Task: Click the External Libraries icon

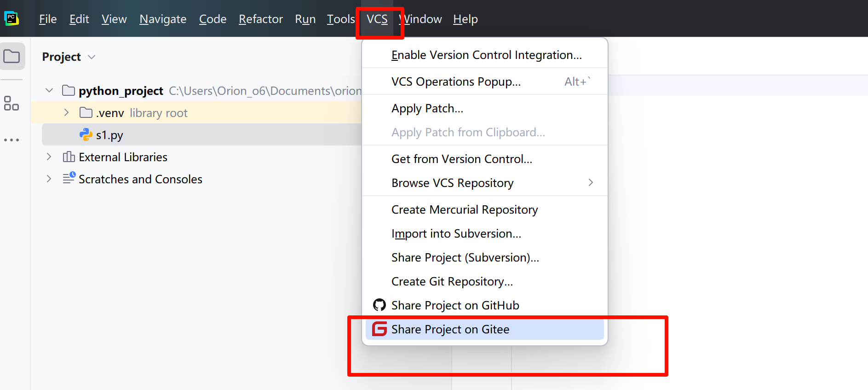Action: point(69,157)
